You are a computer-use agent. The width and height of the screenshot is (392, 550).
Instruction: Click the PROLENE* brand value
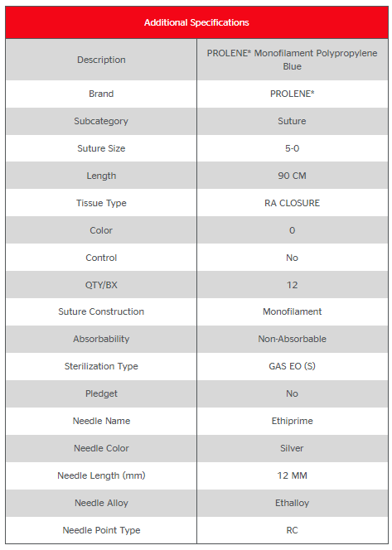pyautogui.click(x=292, y=94)
